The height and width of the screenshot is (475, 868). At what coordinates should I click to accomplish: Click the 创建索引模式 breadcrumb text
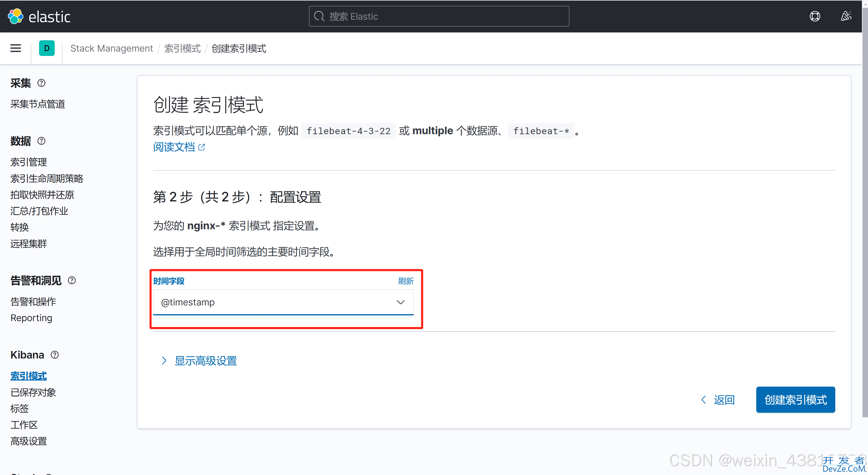click(x=239, y=48)
